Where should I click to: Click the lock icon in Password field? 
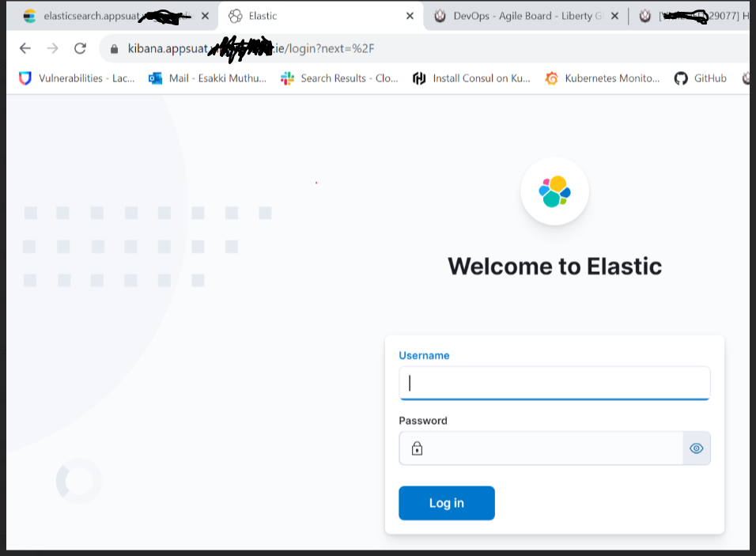coord(417,448)
